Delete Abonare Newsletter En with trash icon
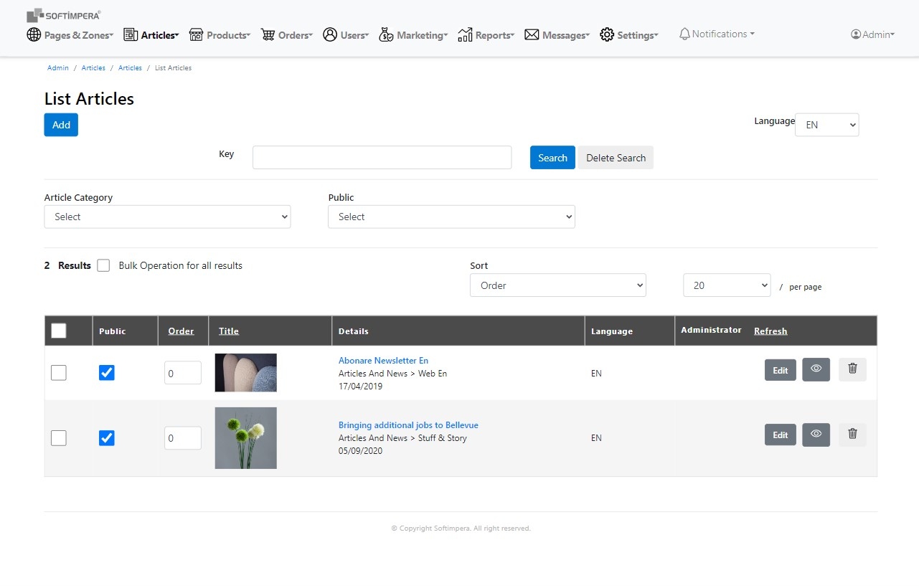 (852, 369)
